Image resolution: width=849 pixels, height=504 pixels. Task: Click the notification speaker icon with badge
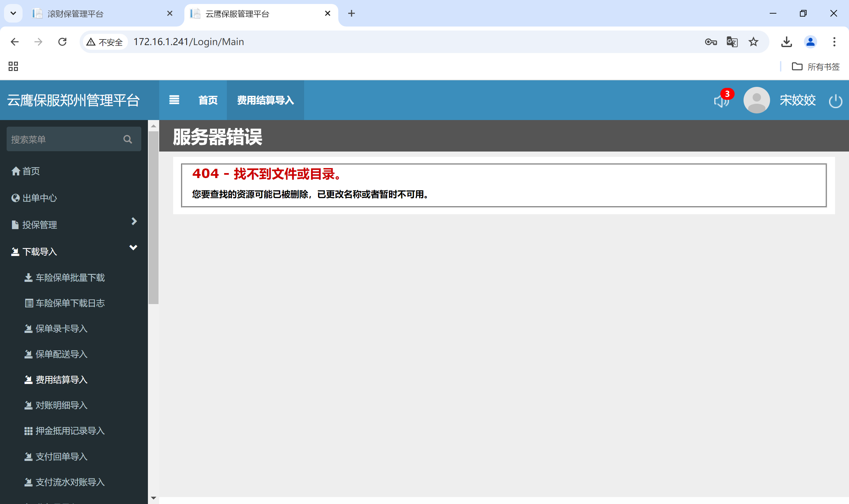click(722, 100)
